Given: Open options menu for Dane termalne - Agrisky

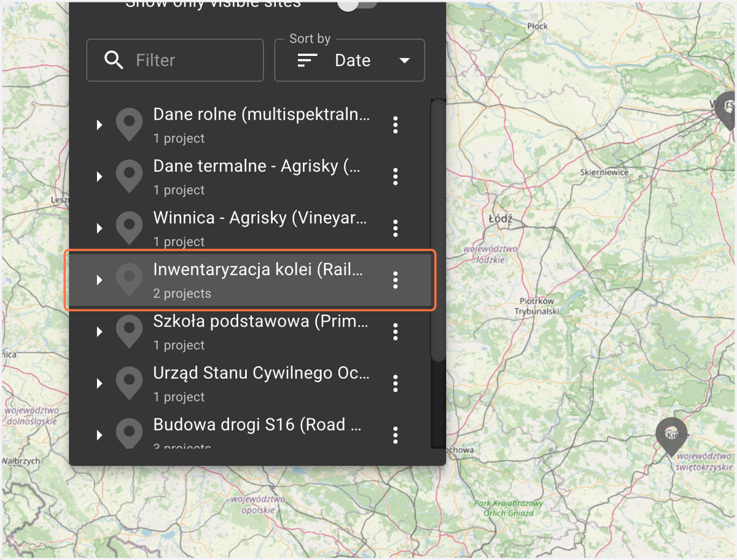Looking at the screenshot, I should point(396,177).
